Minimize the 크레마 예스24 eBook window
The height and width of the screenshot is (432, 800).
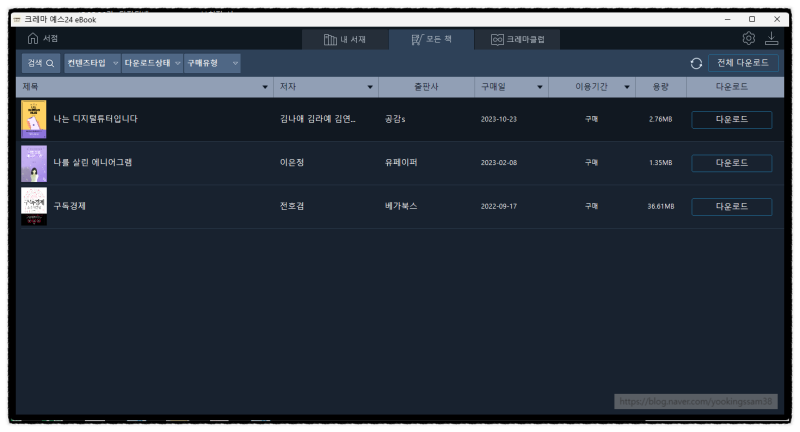click(x=728, y=19)
